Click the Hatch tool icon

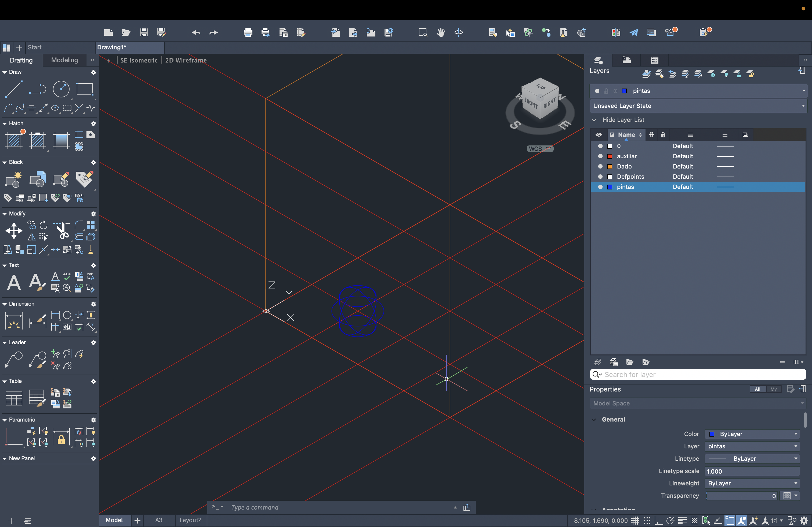(x=14, y=140)
